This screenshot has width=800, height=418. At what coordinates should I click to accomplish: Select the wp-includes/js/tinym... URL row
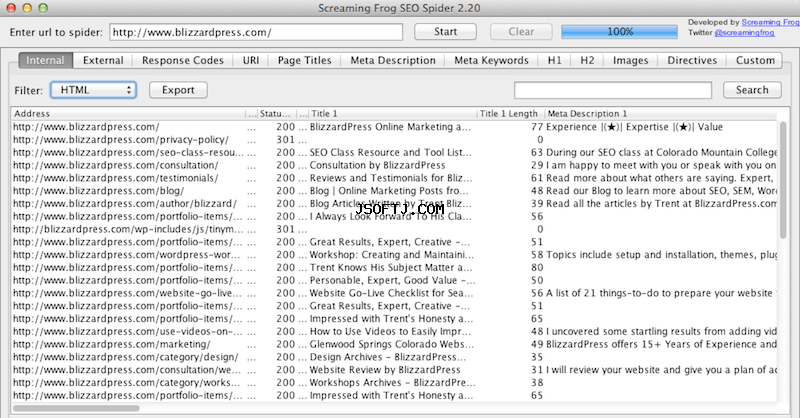pos(394,229)
